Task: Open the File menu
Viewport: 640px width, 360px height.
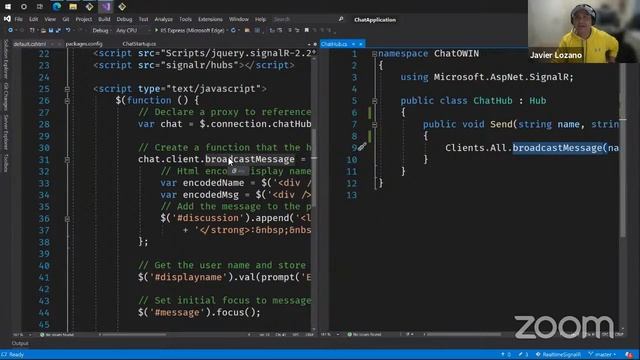Action: (19, 19)
